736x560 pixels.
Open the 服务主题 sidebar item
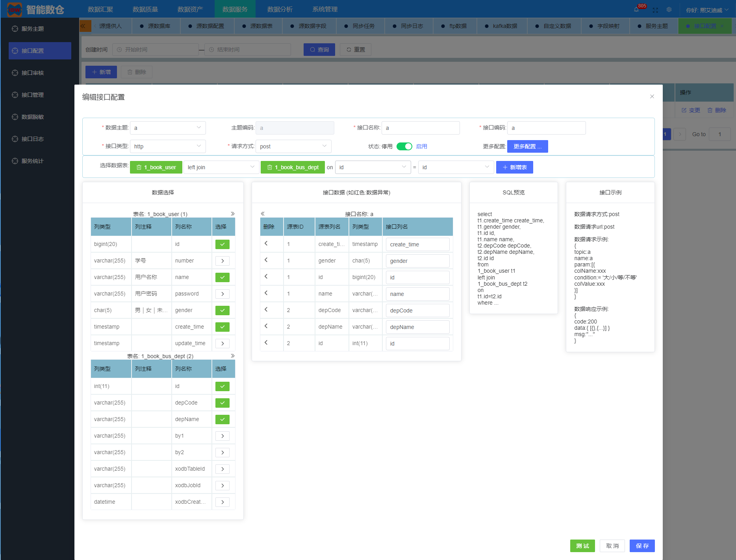click(x=40, y=29)
